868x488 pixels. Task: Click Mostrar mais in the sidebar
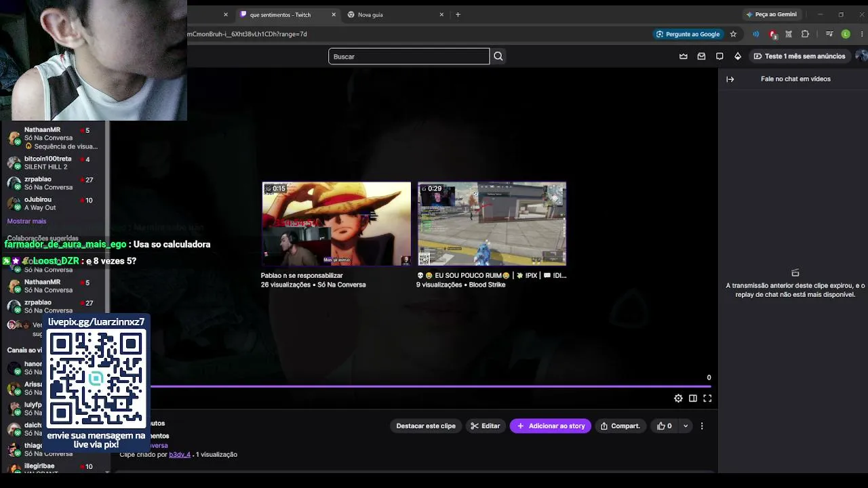coord(26,222)
